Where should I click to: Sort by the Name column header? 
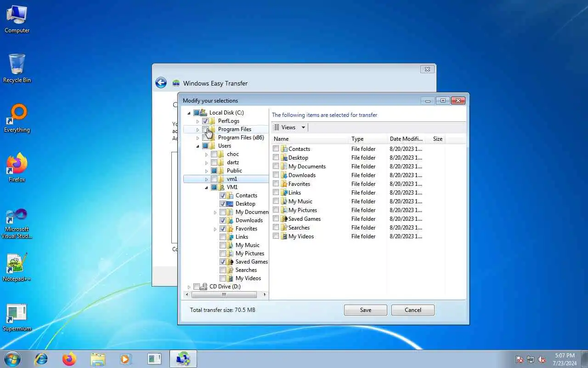(x=311, y=138)
